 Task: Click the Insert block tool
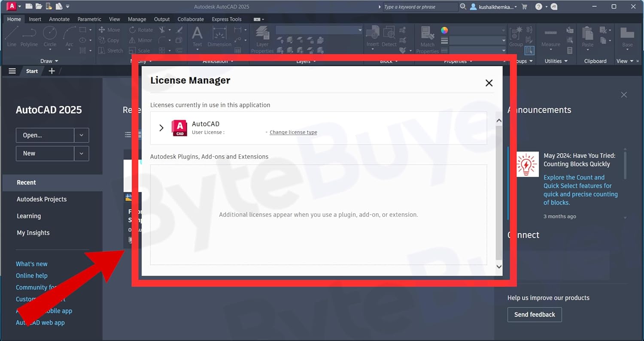373,37
